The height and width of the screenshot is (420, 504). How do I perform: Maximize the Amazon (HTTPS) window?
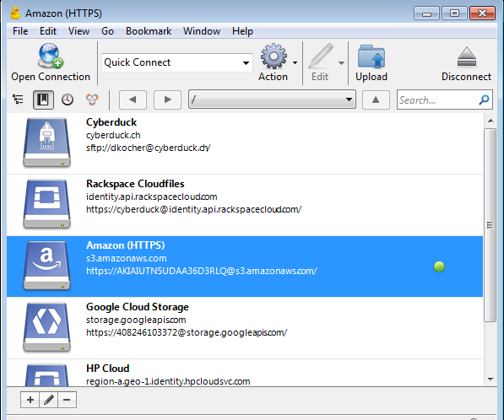pyautogui.click(x=454, y=13)
